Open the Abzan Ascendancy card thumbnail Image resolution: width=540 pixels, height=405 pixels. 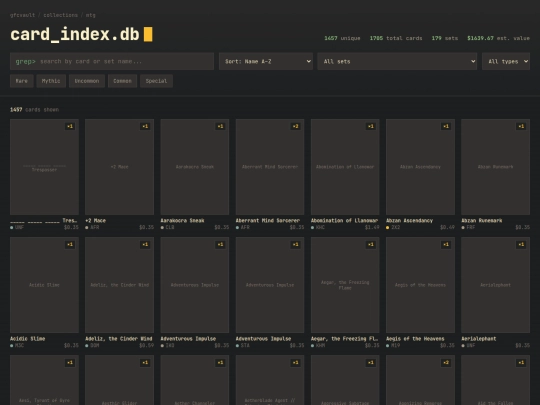(x=420, y=167)
